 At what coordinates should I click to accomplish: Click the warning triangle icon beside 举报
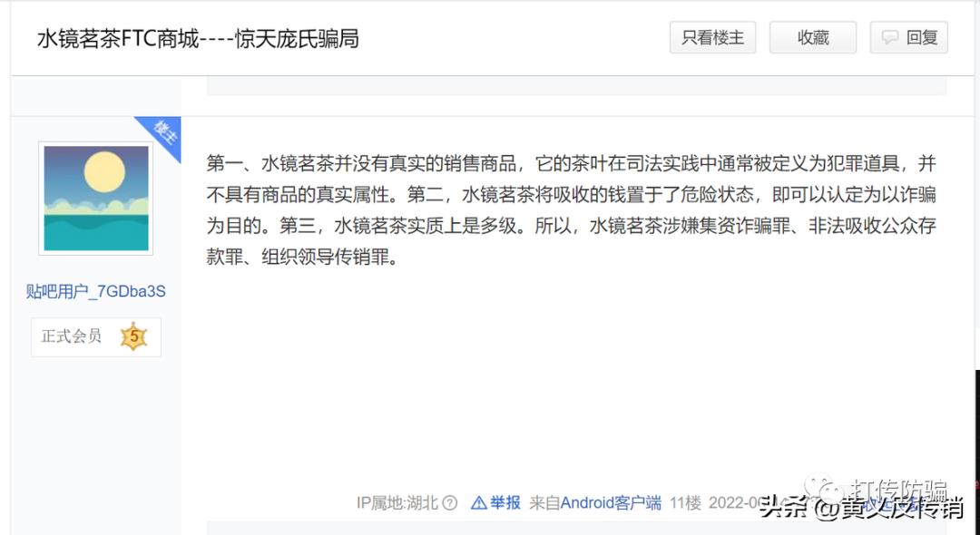pos(479,502)
